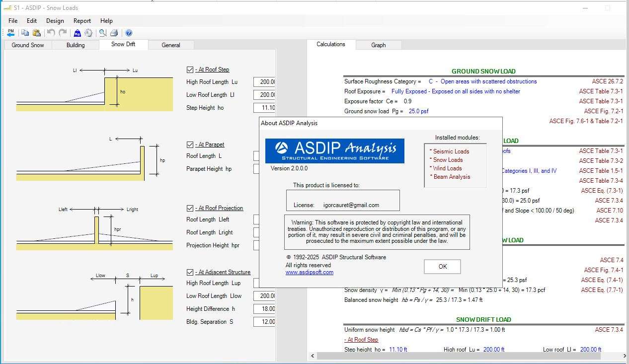Screen dimensions: 629x364
Task: Click the PM project manager back arrow icon
Action: (x=11, y=33)
